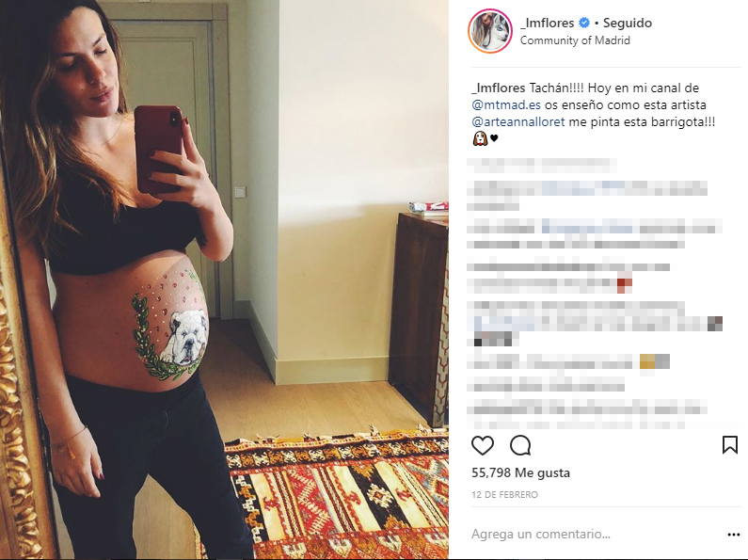View who liked via 55,798 Me gusta
Image resolution: width=748 pixels, height=560 pixels.
pos(520,472)
